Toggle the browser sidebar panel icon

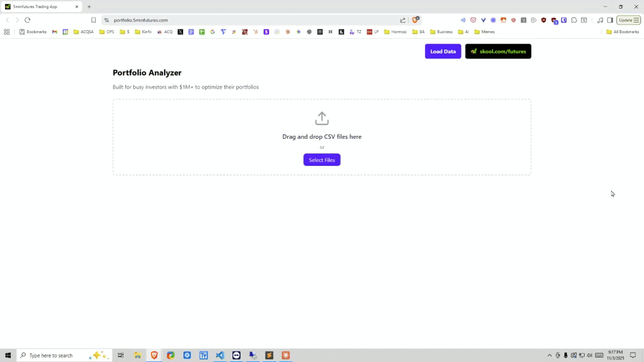[610, 19]
